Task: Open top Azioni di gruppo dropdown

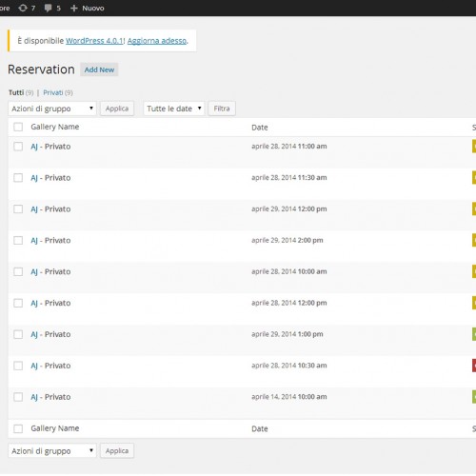Action: coord(52,109)
